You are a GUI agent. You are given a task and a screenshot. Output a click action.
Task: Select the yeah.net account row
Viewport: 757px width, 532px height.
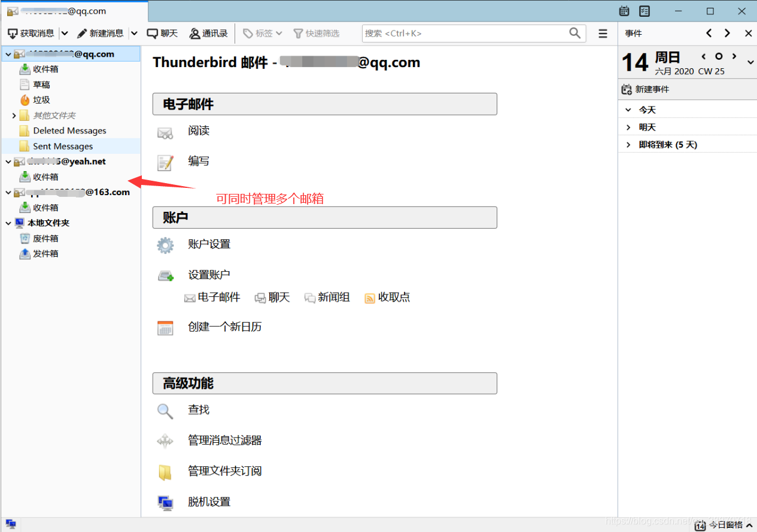coord(71,162)
